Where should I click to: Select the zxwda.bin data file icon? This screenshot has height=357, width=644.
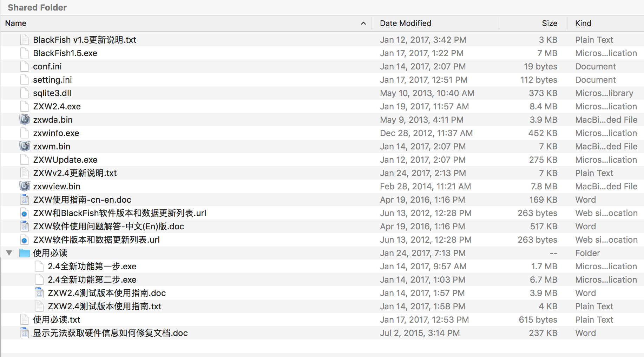pos(25,120)
